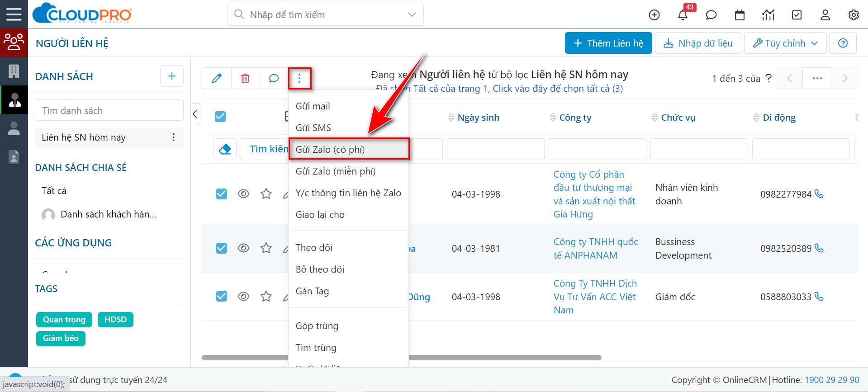Star the Giám đốc contact row
The height and width of the screenshot is (392, 868).
266,296
